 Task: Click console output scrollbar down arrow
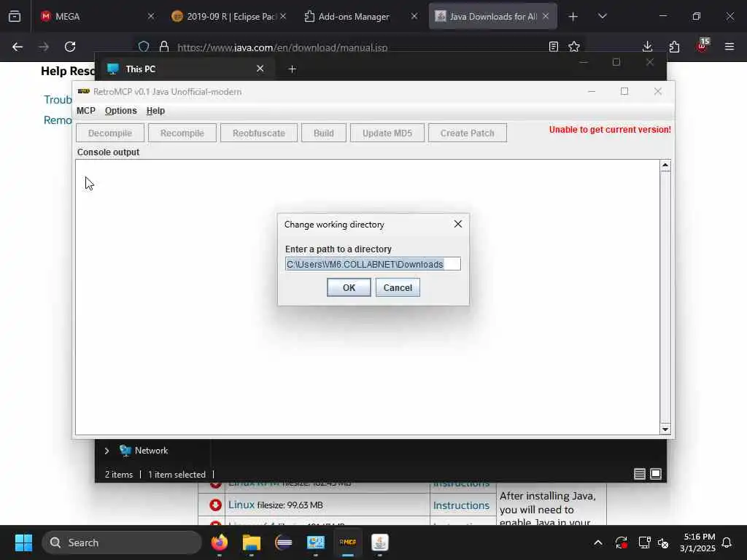(x=665, y=429)
